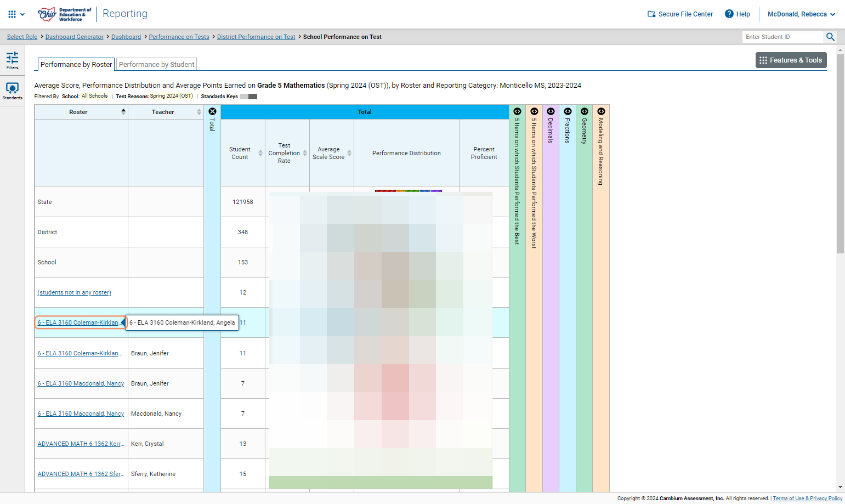Select the School row label
The width and height of the screenshot is (845, 504).
click(47, 262)
